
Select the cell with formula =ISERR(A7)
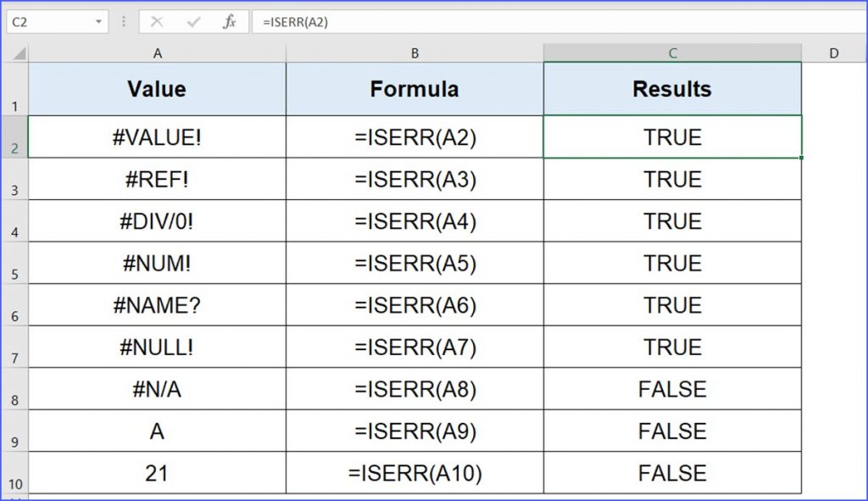pyautogui.click(x=415, y=347)
